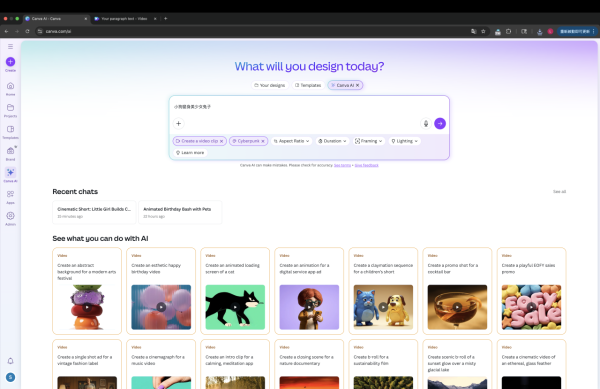Click the purple Create plus button

tap(10, 62)
